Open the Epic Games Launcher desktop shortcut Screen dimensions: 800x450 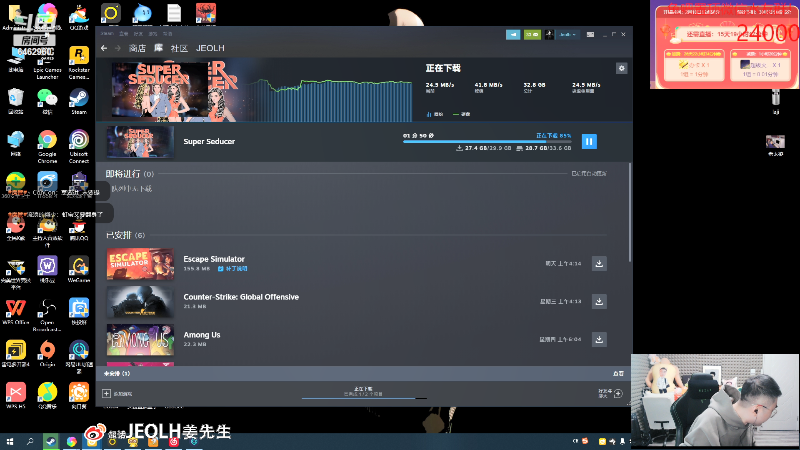tap(47, 63)
